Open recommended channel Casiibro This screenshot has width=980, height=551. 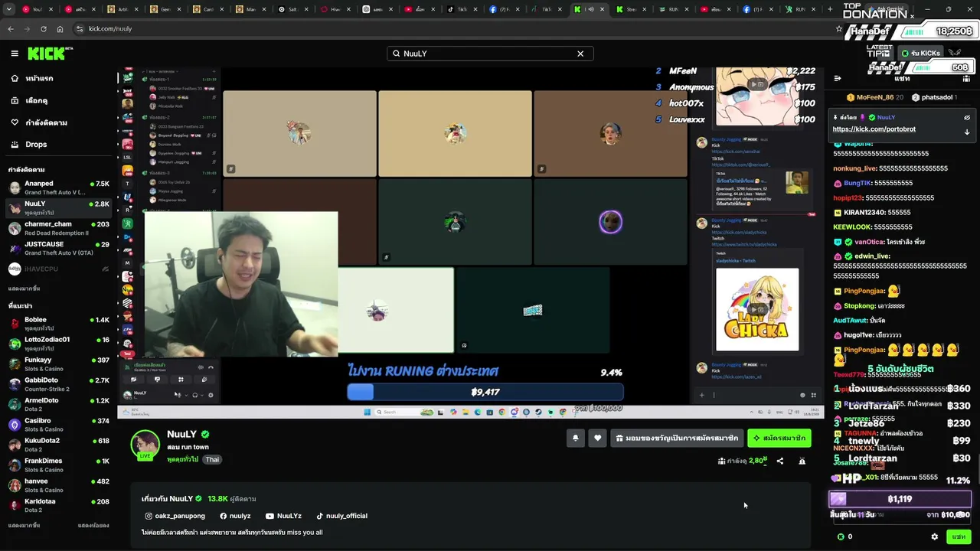point(58,425)
